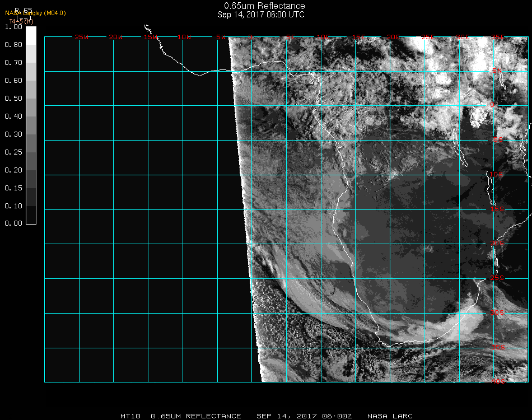
Task: Click the "Sep 14, 2017 06:00 UTC" timestamp
Action: tap(261, 15)
